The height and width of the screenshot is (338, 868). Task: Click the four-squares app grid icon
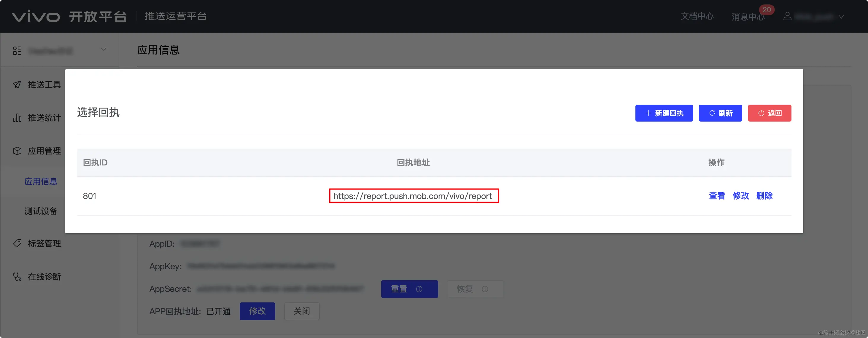point(17,51)
